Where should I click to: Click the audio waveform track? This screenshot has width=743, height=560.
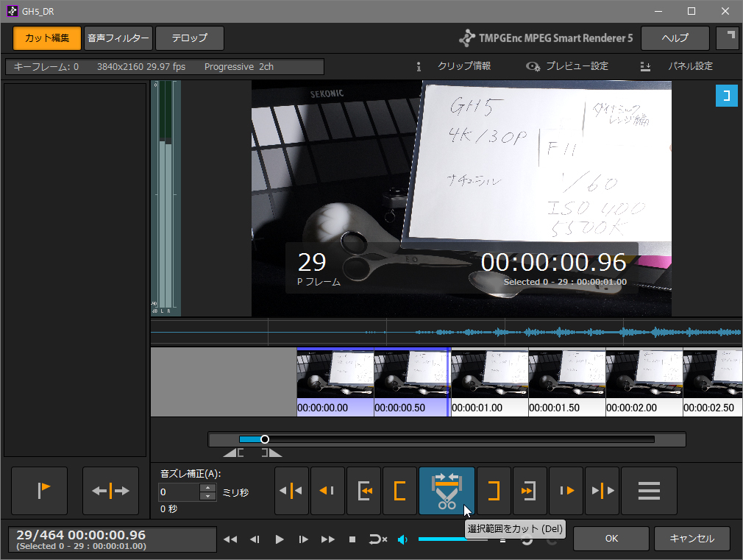[x=446, y=332]
